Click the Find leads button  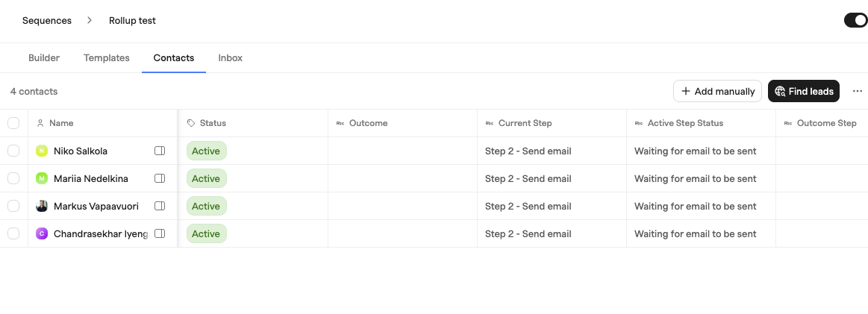(804, 91)
